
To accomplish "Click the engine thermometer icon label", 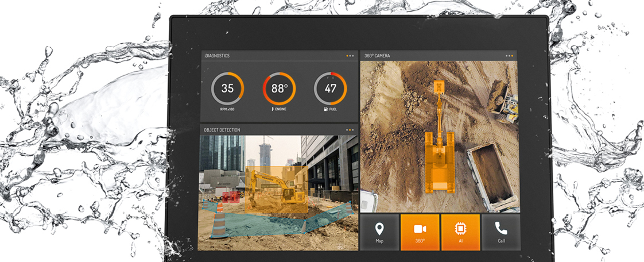I will click(273, 109).
